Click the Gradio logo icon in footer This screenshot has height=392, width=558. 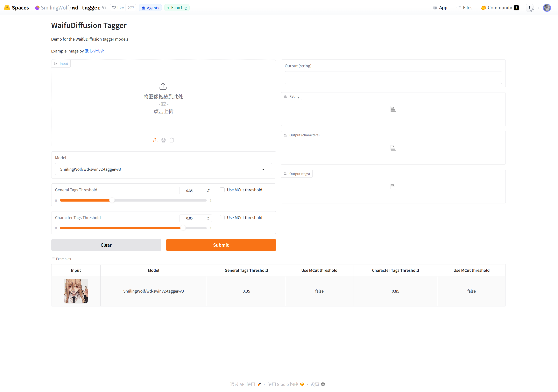click(x=302, y=384)
